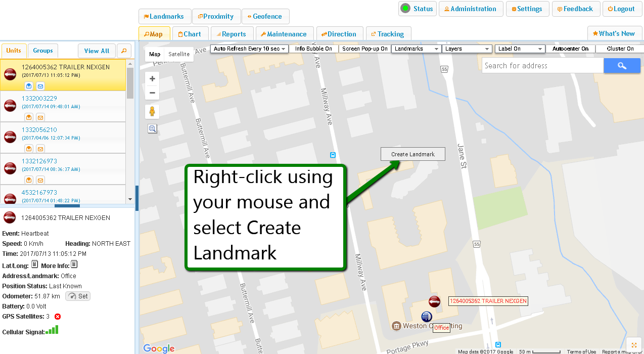The height and width of the screenshot is (354, 644).
Task: Click the magnifier zoom-area icon under pegman
Action: 152,129
